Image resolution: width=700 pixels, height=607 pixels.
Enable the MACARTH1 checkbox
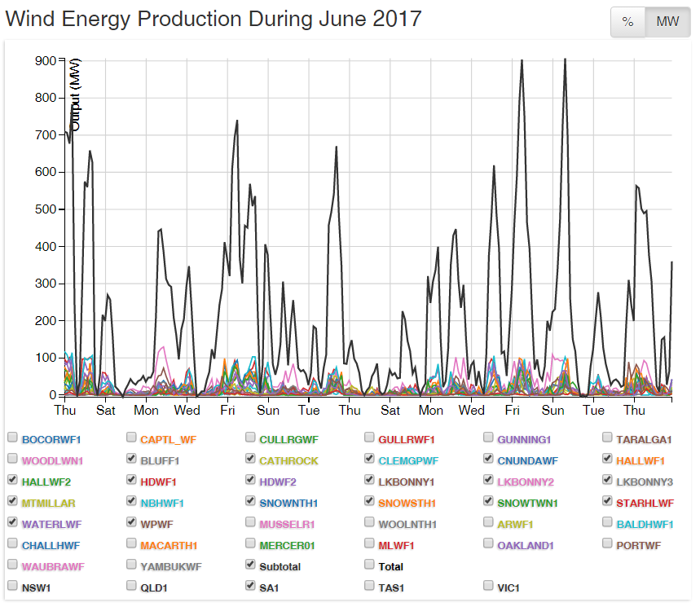point(132,543)
